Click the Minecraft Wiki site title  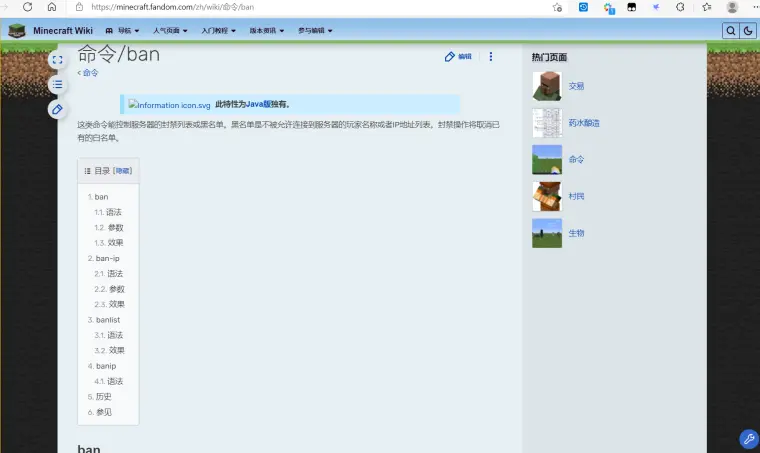[x=63, y=31]
